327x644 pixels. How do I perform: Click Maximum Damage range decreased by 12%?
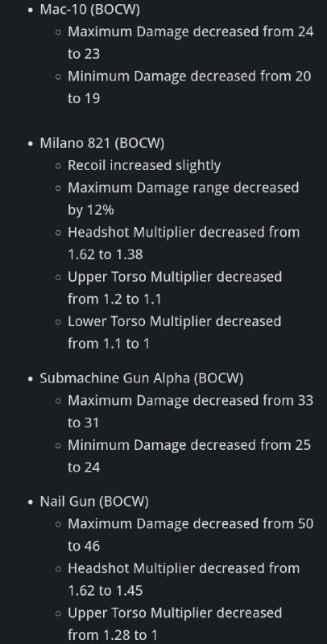tap(183, 199)
